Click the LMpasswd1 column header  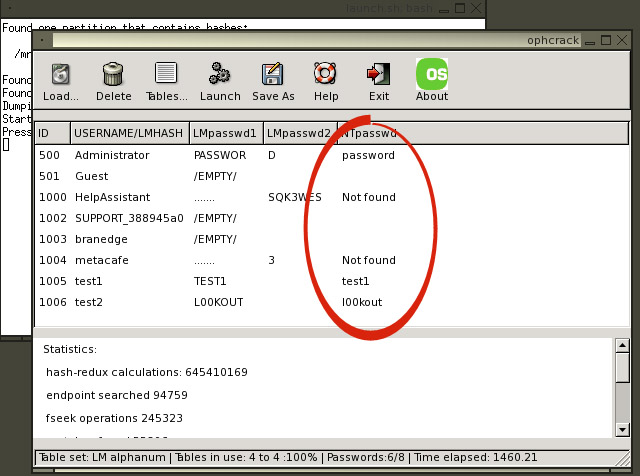click(226, 133)
